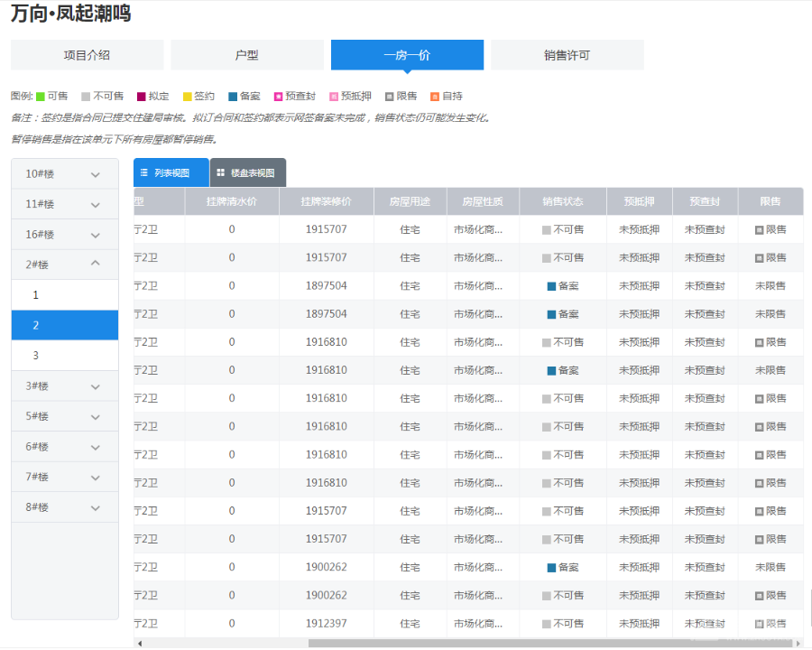This screenshot has width=812, height=650.
Task: Click the pink 预查封 legend icon
Action: (279, 97)
